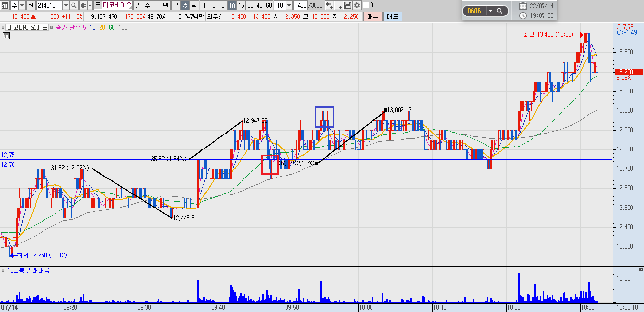Select interval button 1

pos(204,5)
